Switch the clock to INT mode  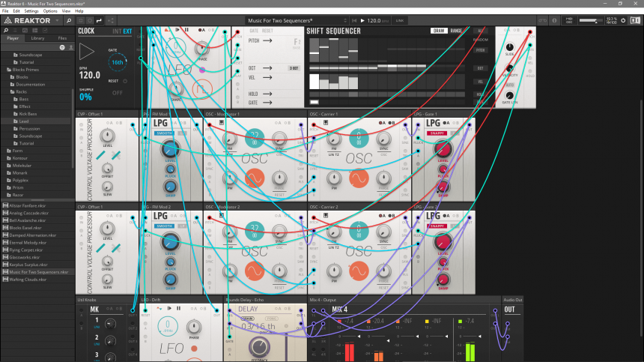pyautogui.click(x=117, y=31)
